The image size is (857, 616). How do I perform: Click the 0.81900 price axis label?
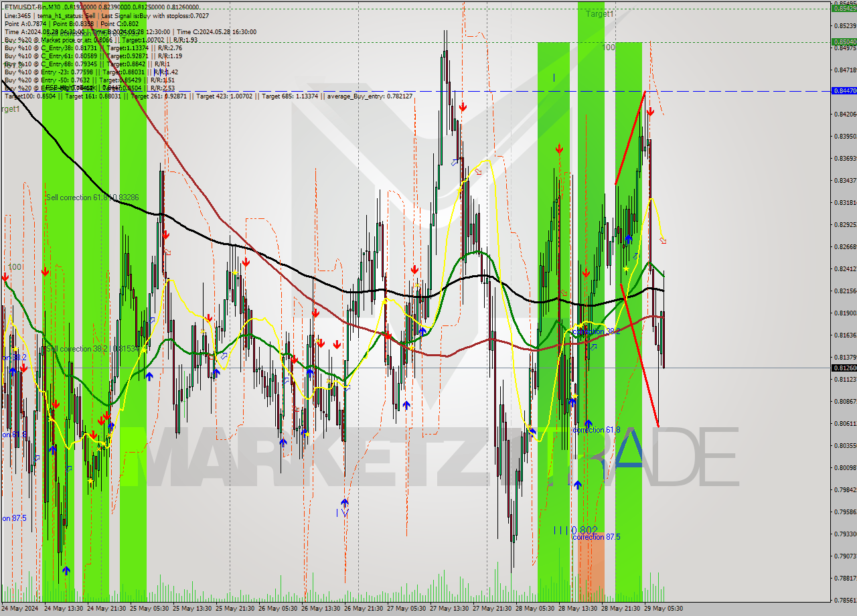[x=844, y=313]
